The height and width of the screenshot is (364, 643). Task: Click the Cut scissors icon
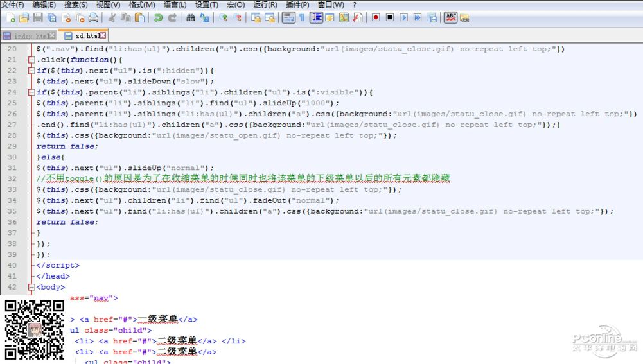[112, 18]
